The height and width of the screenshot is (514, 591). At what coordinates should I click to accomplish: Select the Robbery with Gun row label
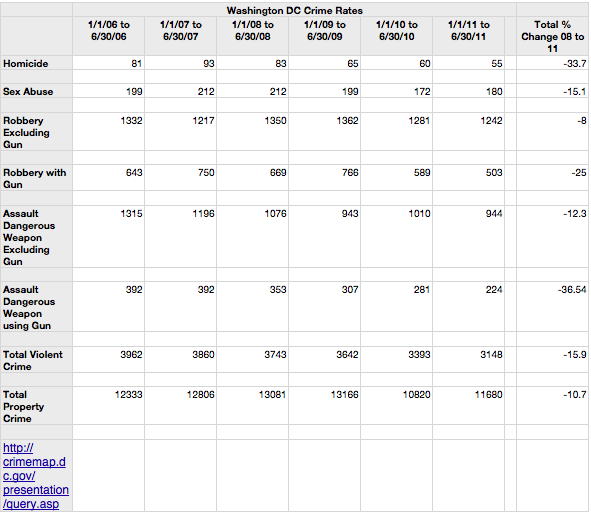click(x=35, y=179)
